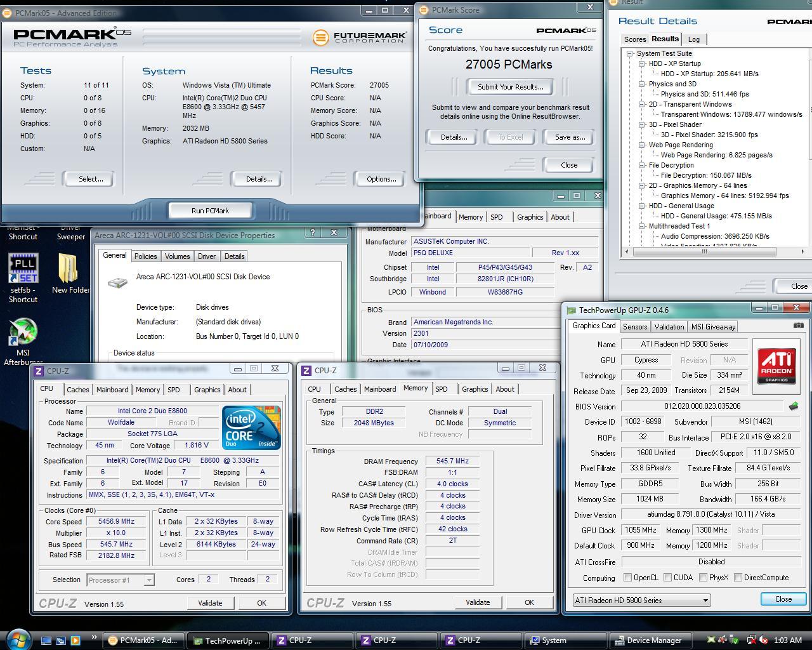The width and height of the screenshot is (812, 650).
Task: Collapse the System Test Suite tree node
Action: pyautogui.click(x=630, y=53)
